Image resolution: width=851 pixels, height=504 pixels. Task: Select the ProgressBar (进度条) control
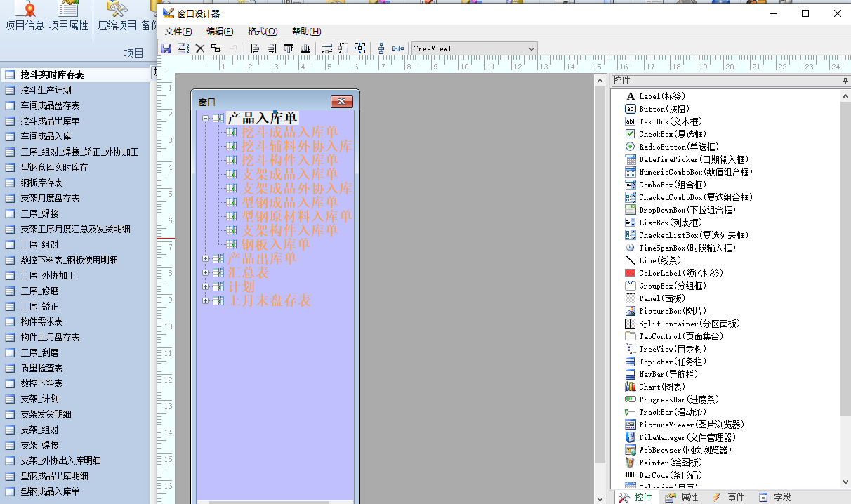tap(671, 399)
